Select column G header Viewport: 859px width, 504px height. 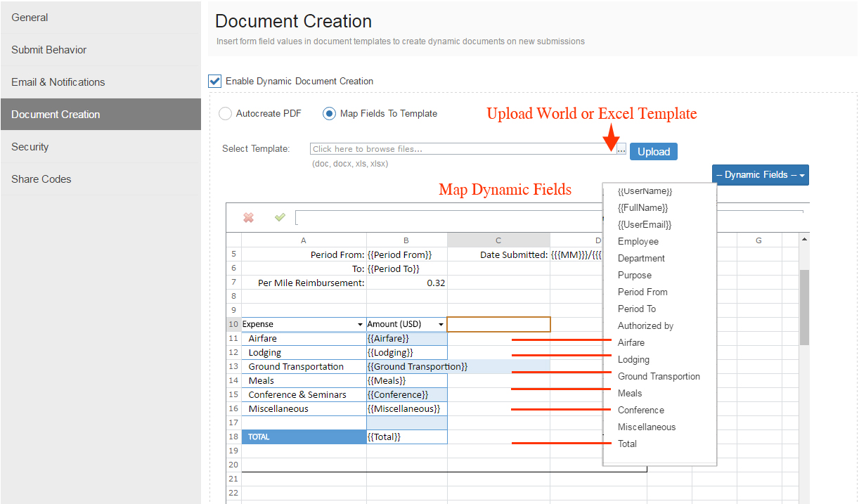pyautogui.click(x=759, y=240)
